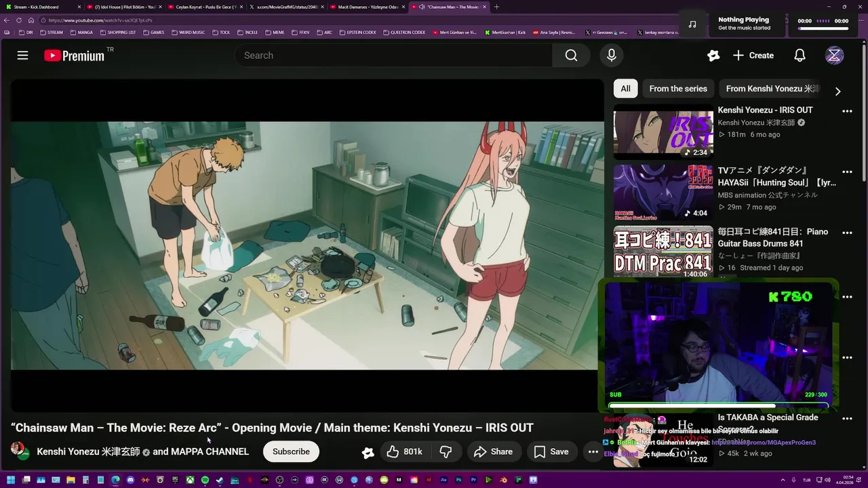Open Premiere Pro from the taskbar
The height and width of the screenshot is (488, 868).
pyautogui.click(x=473, y=480)
